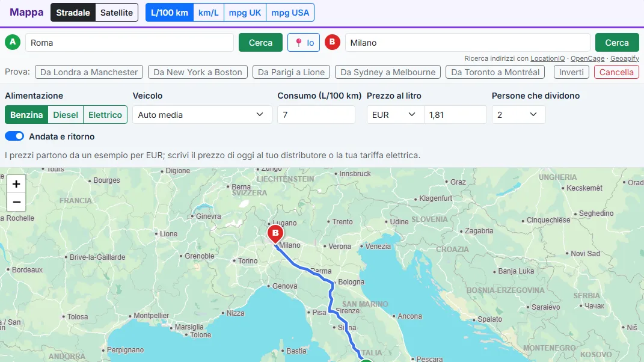644x362 pixels.
Task: Try the Da Sydney a Melbourne route
Action: pyautogui.click(x=388, y=72)
